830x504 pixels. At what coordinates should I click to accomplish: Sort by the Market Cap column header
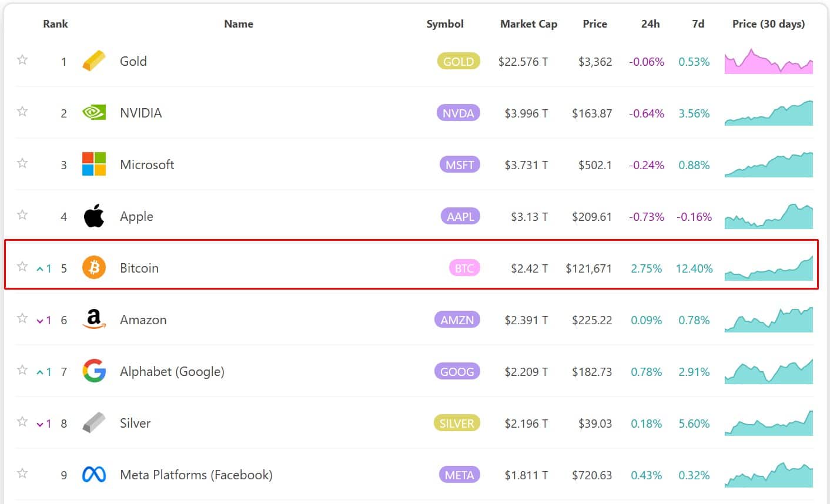pyautogui.click(x=528, y=24)
